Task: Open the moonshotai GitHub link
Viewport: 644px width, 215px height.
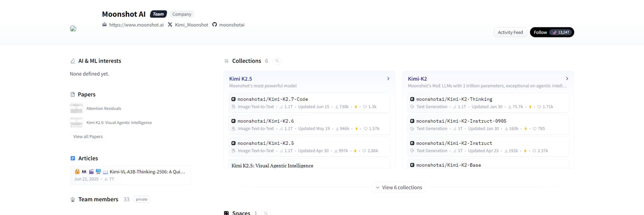Action: [232, 25]
